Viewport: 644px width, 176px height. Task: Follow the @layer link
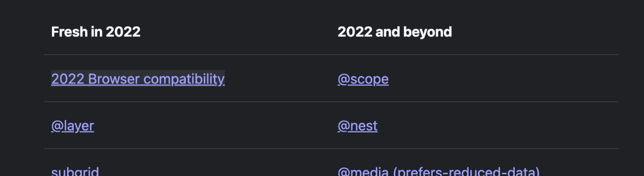pos(73,126)
